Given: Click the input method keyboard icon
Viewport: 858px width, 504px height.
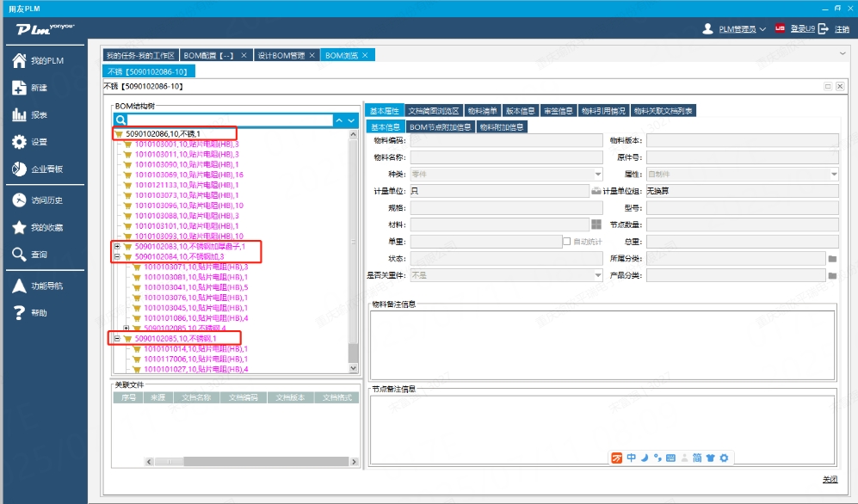Looking at the screenshot, I should tap(671, 458).
